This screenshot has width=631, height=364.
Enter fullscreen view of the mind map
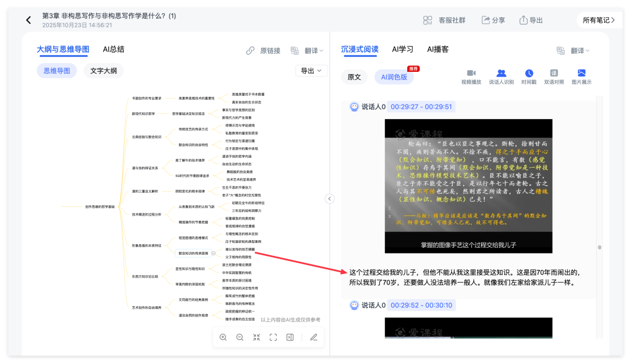pos(273,337)
